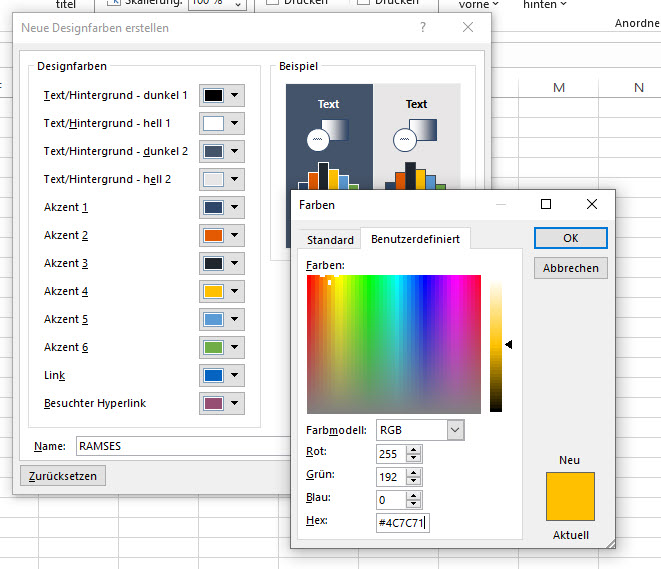This screenshot has height=569, width=661.
Task: Click the help question mark icon
Action: [x=423, y=27]
